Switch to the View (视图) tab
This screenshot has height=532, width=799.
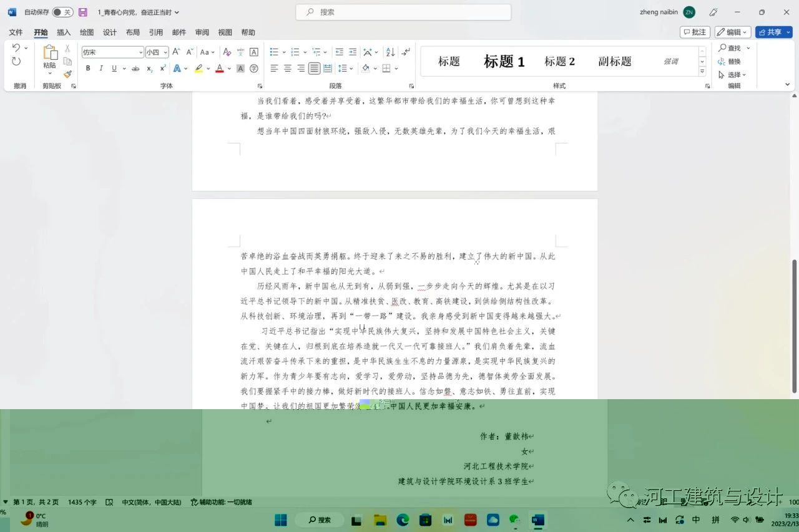(x=225, y=32)
